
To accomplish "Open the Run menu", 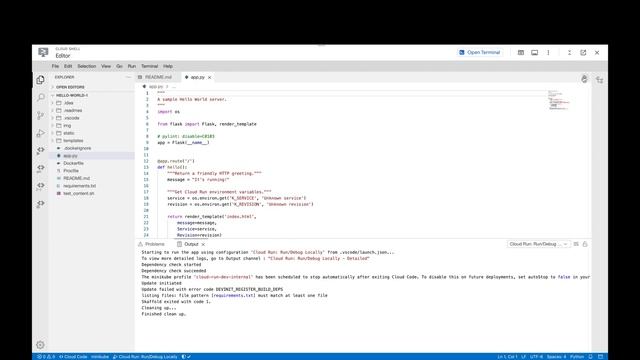I will 131,66.
